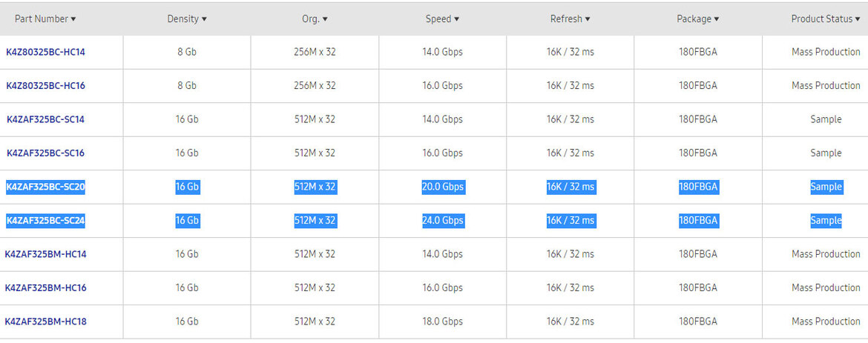Click Sample status in K4ZAF325BC-SC16 row
Viewport: 868px width, 343px height.
point(826,153)
